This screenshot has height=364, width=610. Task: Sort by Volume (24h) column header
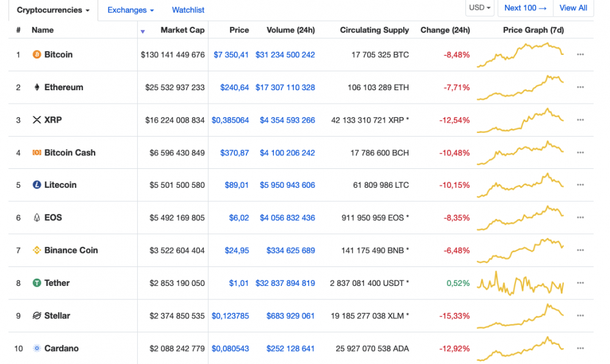[290, 30]
